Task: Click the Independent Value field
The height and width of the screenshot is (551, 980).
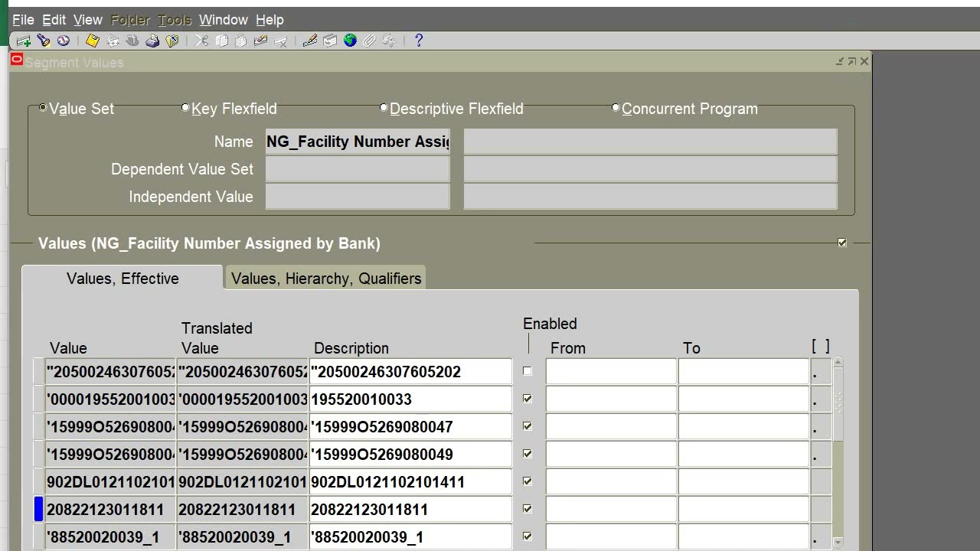Action: click(358, 197)
